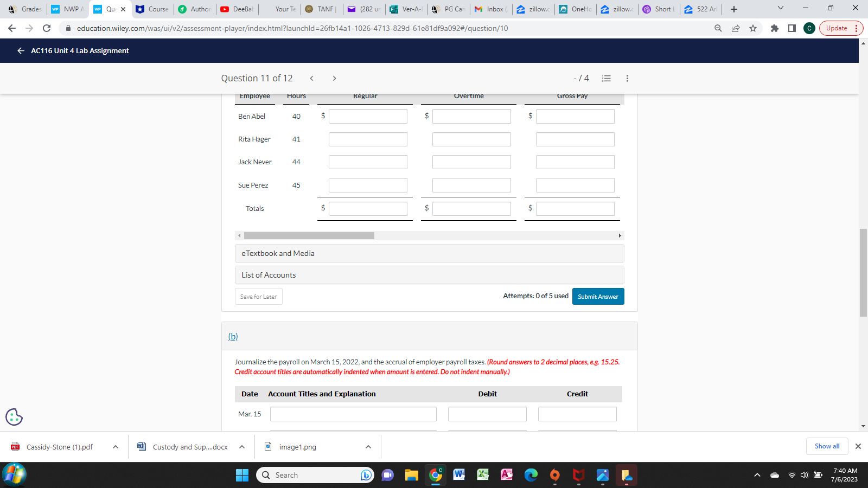The image size is (868, 488).
Task: Select the Inbox Gmail tab
Action: coord(491,9)
